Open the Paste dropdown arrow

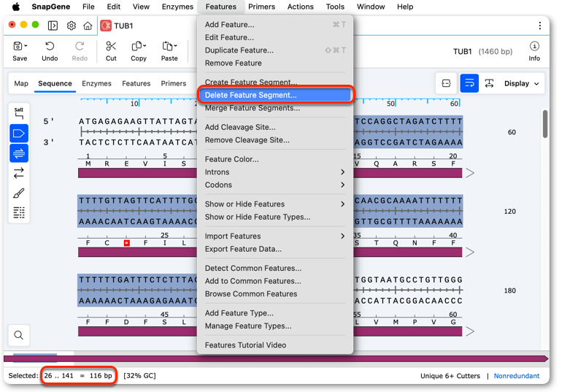[175, 46]
